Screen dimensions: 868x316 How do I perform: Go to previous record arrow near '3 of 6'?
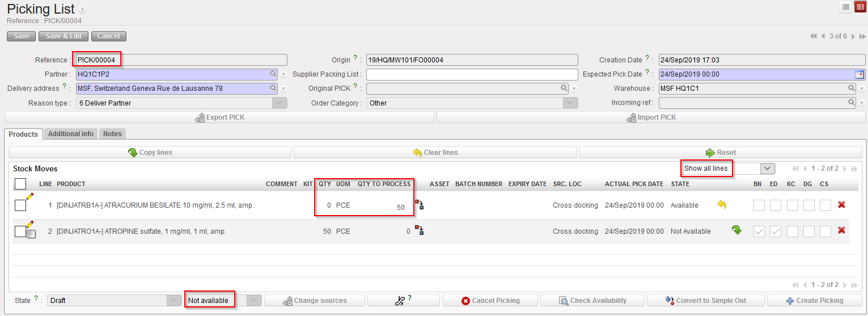[823, 36]
